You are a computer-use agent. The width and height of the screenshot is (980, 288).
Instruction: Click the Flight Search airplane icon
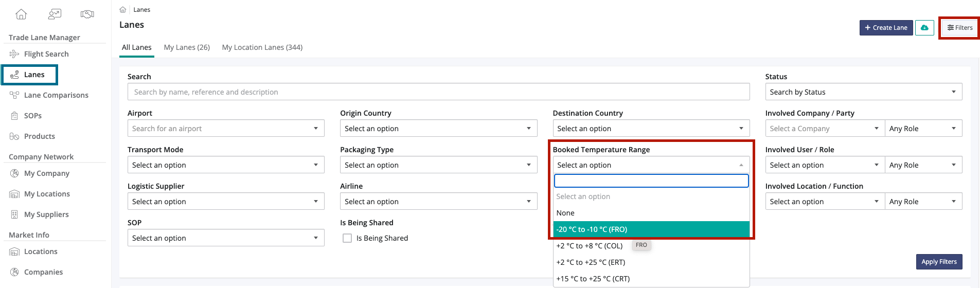pos(14,54)
